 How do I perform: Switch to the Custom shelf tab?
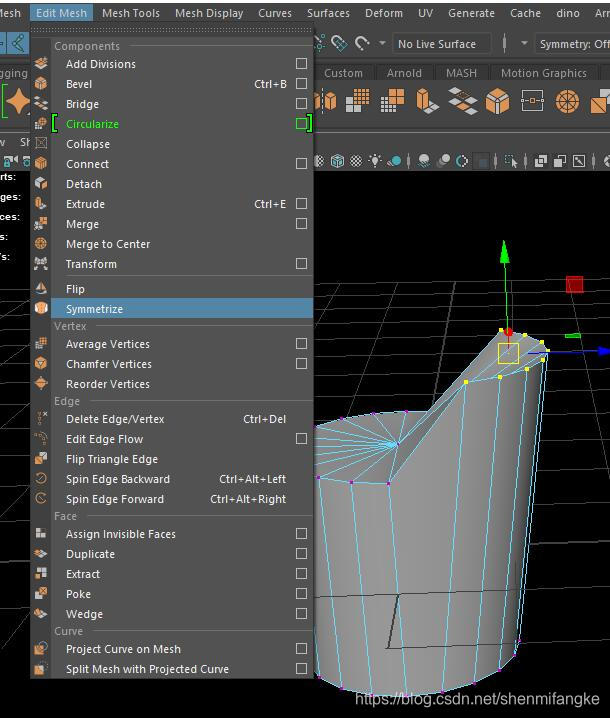[x=343, y=73]
